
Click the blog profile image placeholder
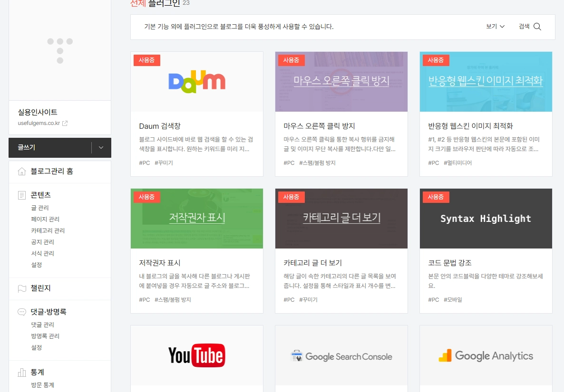click(x=60, y=50)
